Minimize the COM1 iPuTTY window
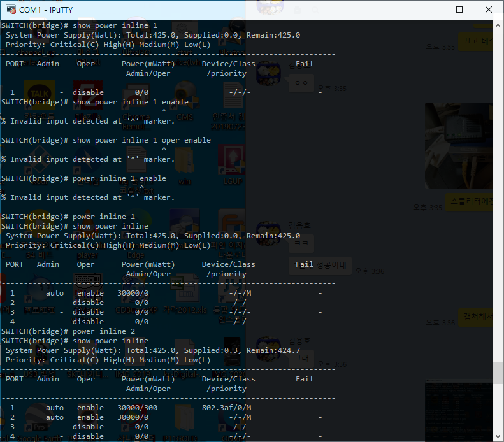The height and width of the screenshot is (442, 504). click(430, 10)
